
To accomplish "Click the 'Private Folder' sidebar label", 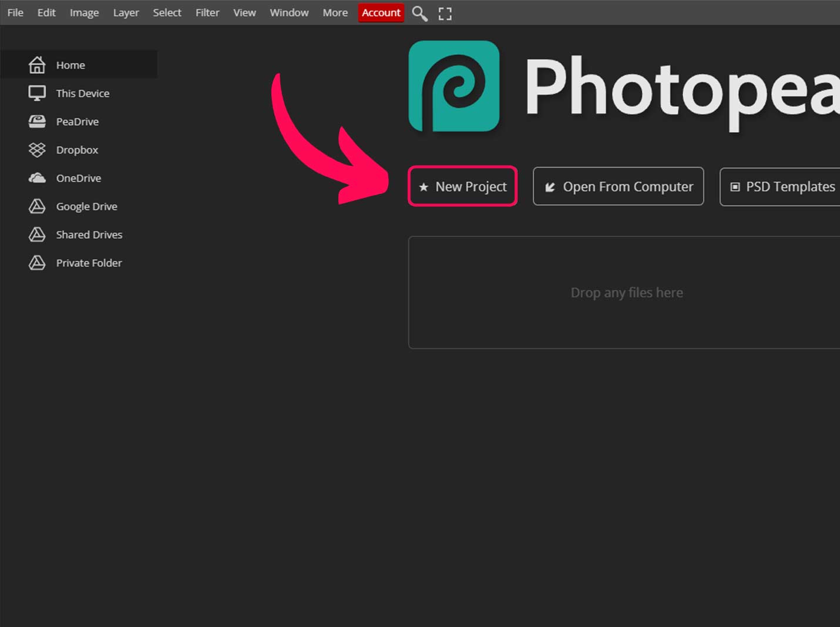I will (x=89, y=263).
